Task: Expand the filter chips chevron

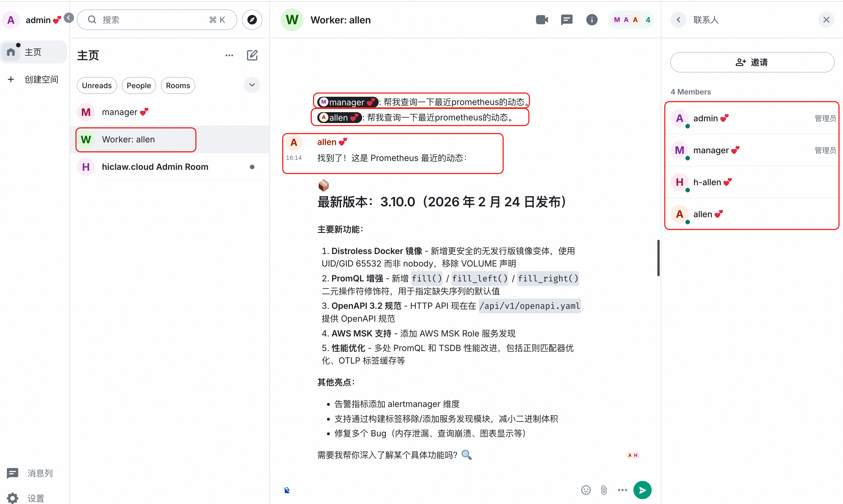Action: point(252,85)
